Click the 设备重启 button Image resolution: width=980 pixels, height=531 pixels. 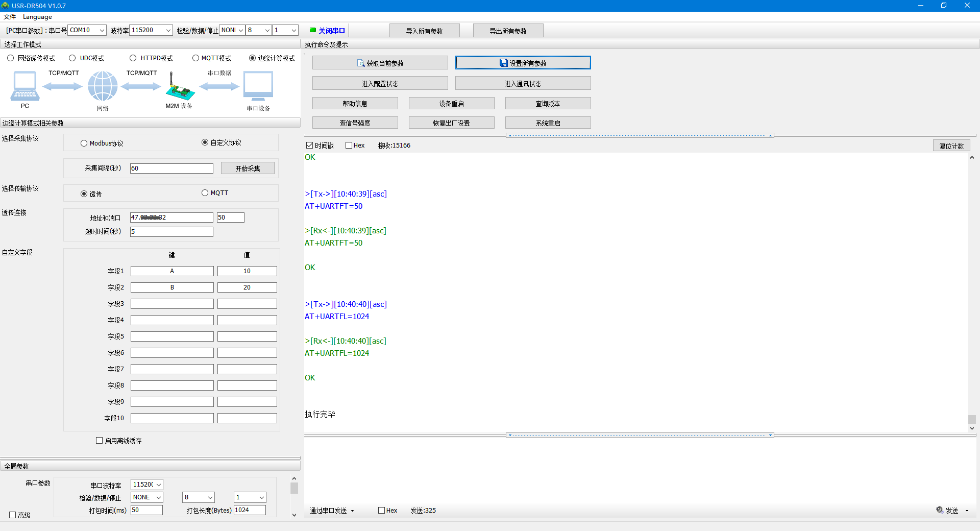[x=451, y=104]
